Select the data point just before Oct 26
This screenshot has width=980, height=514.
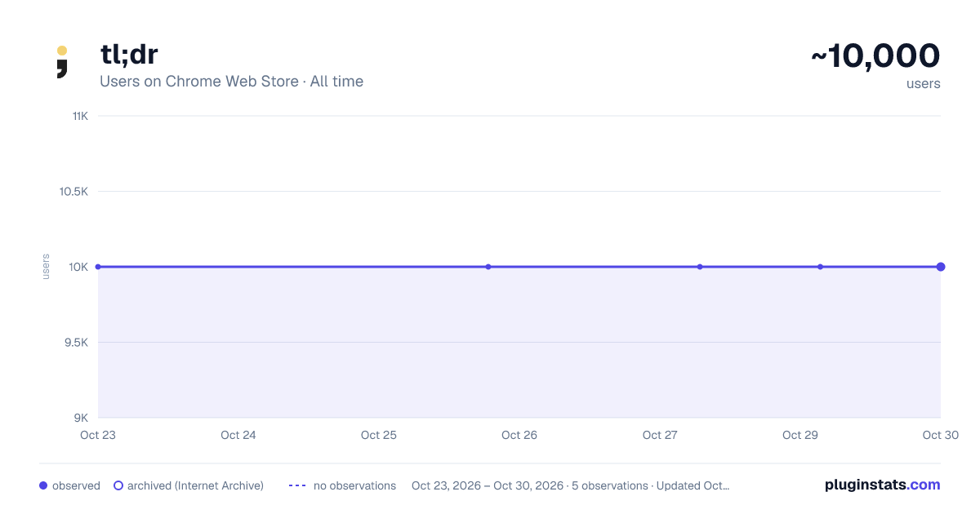tap(488, 267)
